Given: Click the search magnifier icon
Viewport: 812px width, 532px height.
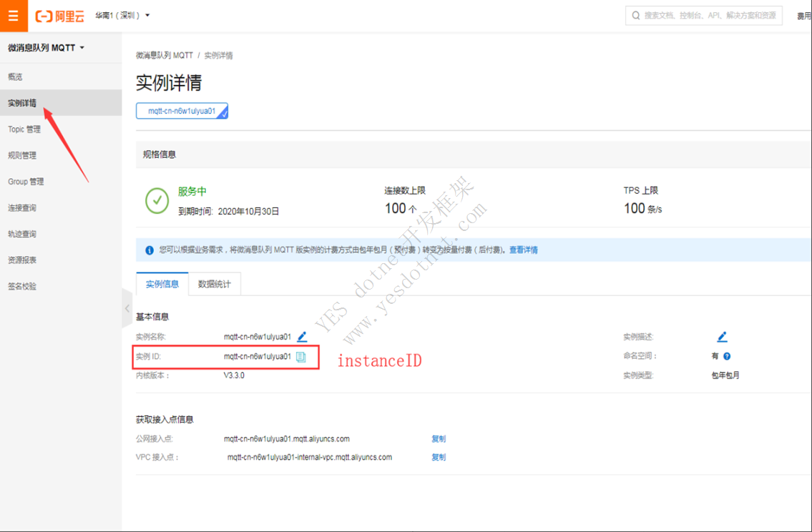Looking at the screenshot, I should pyautogui.click(x=636, y=16).
